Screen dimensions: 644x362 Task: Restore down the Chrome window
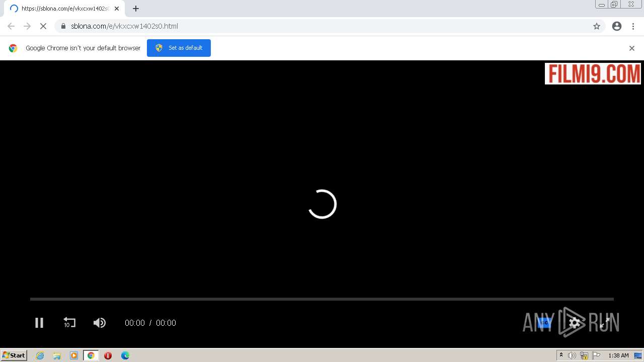(x=614, y=5)
